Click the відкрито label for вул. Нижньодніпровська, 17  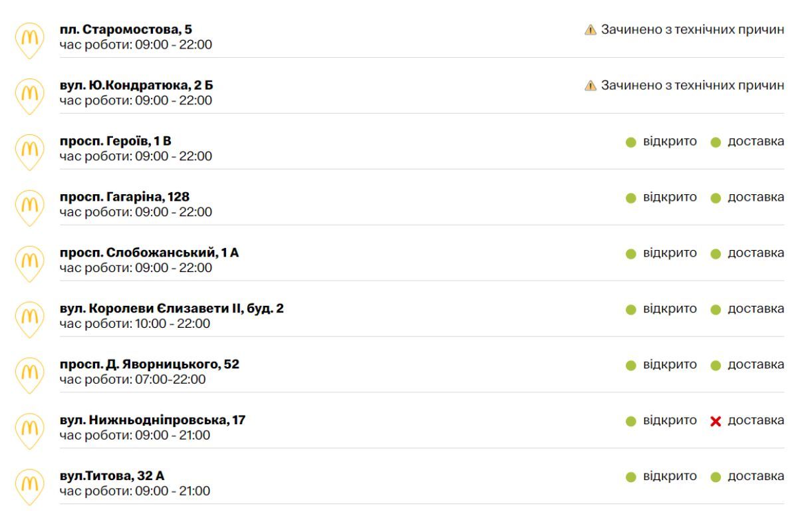tap(671, 420)
